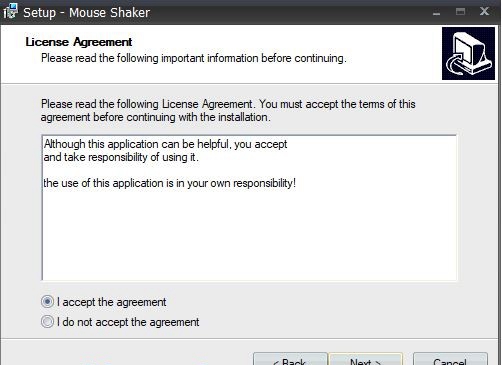Go back with the '< Back' button

290,359
